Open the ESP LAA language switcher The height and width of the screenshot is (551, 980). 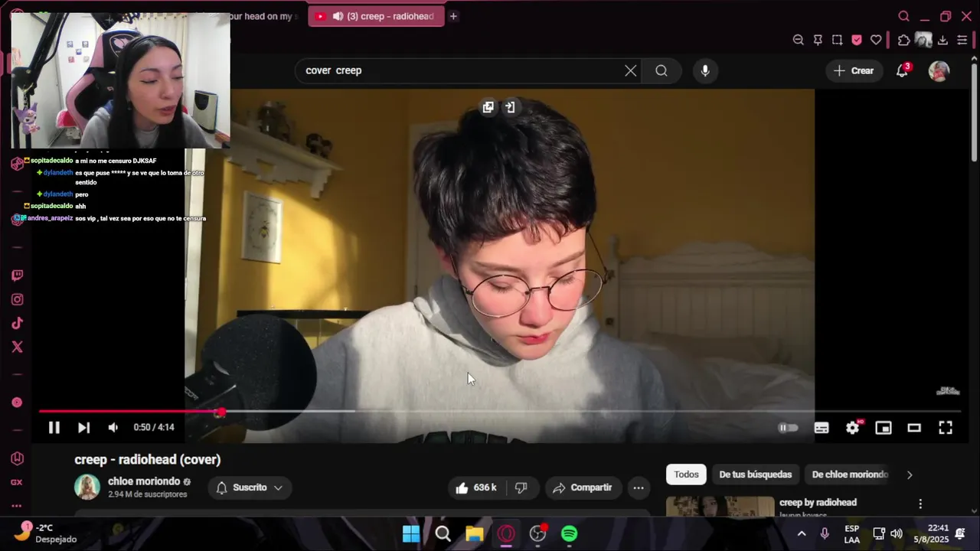851,533
